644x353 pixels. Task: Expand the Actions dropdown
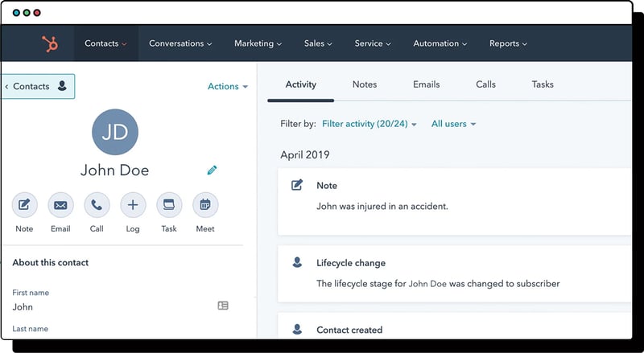[228, 86]
